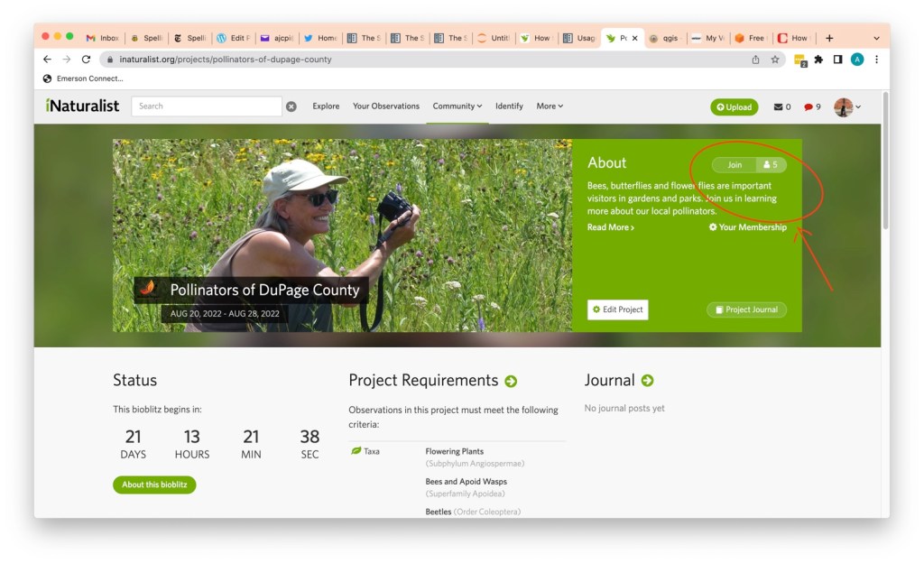Reload the page with the refresh icon
This screenshot has height=563, width=924.
[x=86, y=60]
